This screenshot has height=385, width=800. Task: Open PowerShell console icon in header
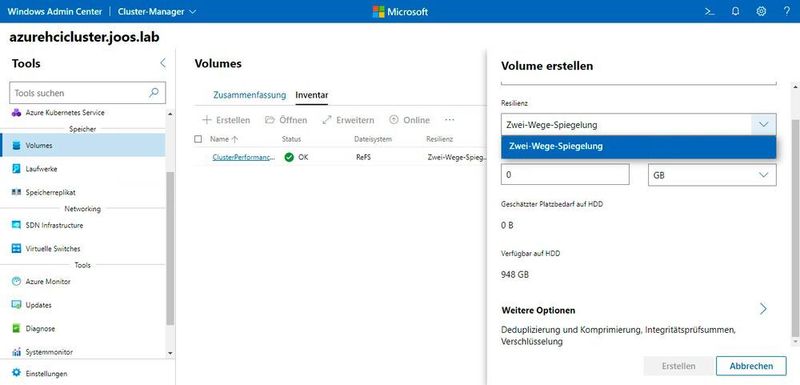[709, 11]
